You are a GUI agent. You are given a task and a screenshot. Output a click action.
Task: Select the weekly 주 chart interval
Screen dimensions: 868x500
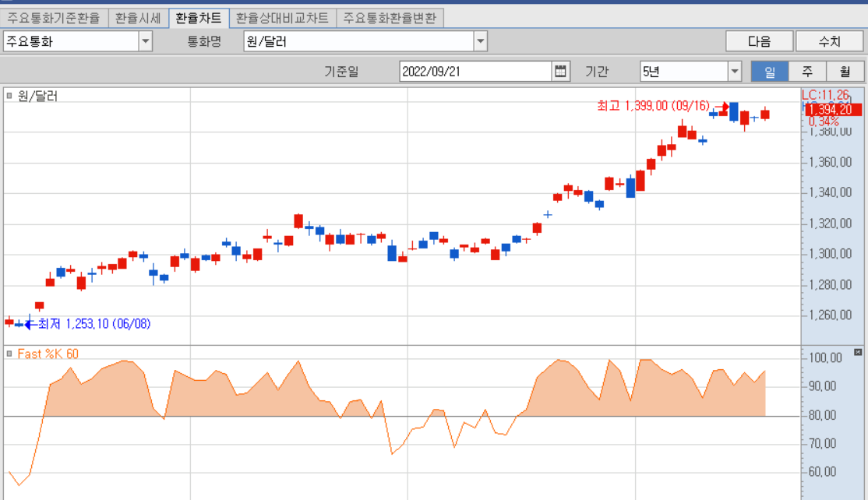point(807,72)
